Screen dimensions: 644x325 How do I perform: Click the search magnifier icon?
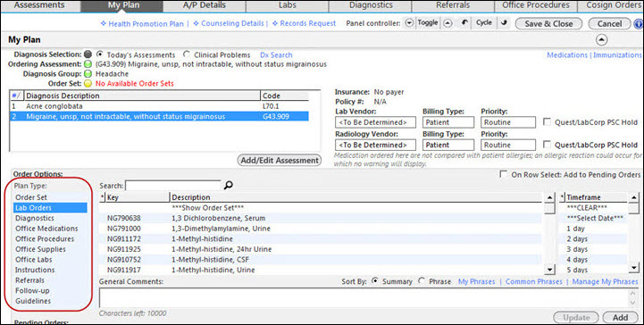pos(229,186)
